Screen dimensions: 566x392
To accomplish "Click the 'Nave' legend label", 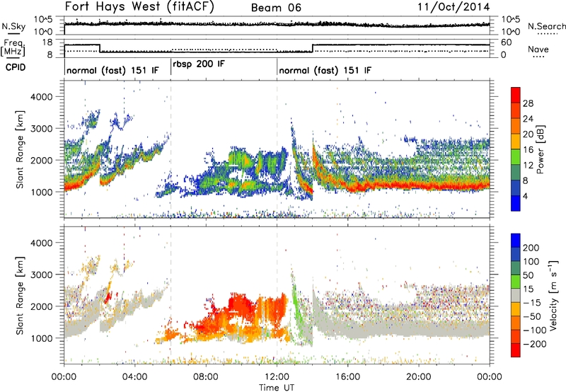I will pyautogui.click(x=538, y=49).
